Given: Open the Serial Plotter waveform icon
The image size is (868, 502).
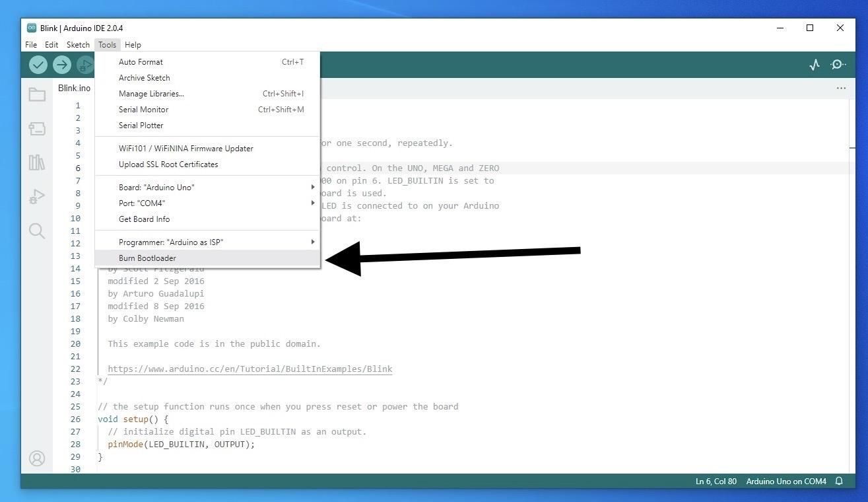Looking at the screenshot, I should point(815,65).
